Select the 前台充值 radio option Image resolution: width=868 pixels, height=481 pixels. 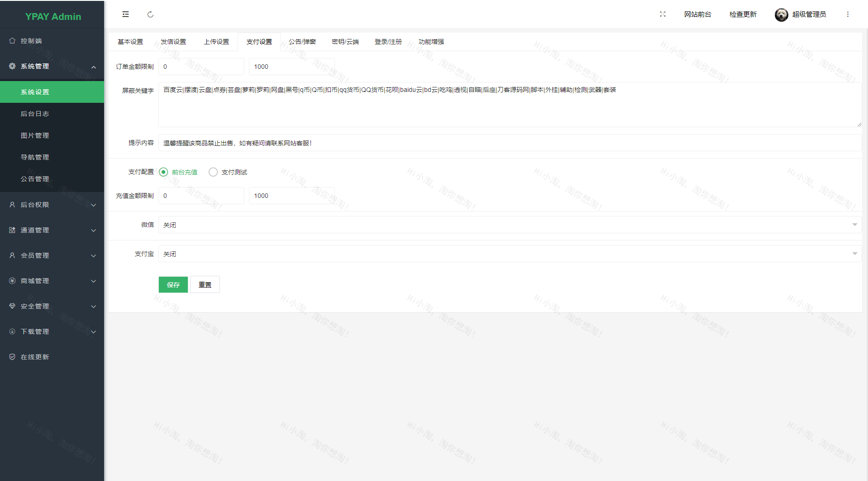164,172
